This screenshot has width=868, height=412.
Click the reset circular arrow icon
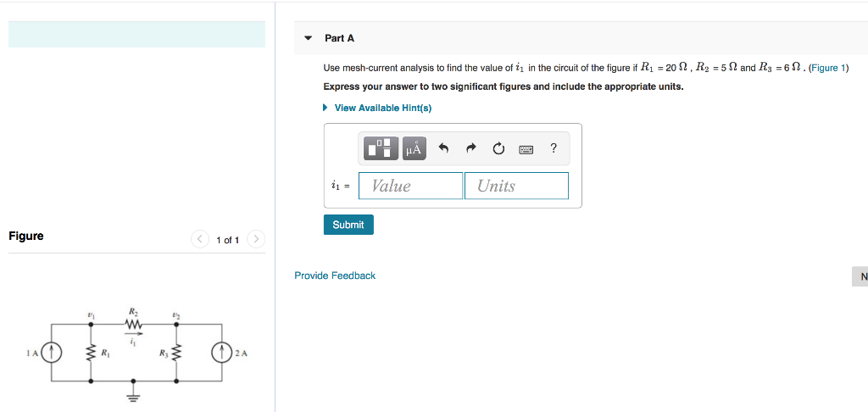498,148
